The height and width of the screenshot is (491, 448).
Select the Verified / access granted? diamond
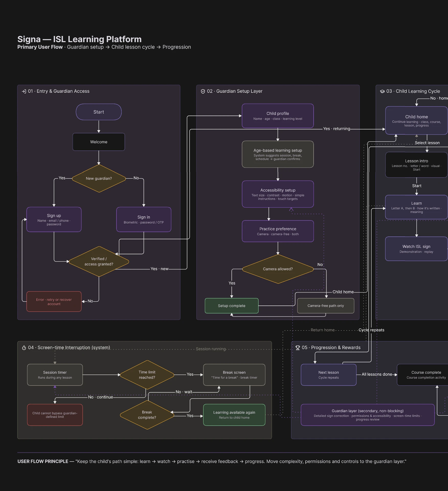[99, 262]
